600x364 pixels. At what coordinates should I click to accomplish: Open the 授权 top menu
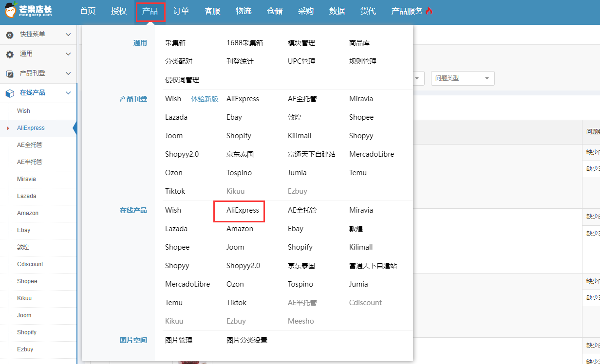119,11
